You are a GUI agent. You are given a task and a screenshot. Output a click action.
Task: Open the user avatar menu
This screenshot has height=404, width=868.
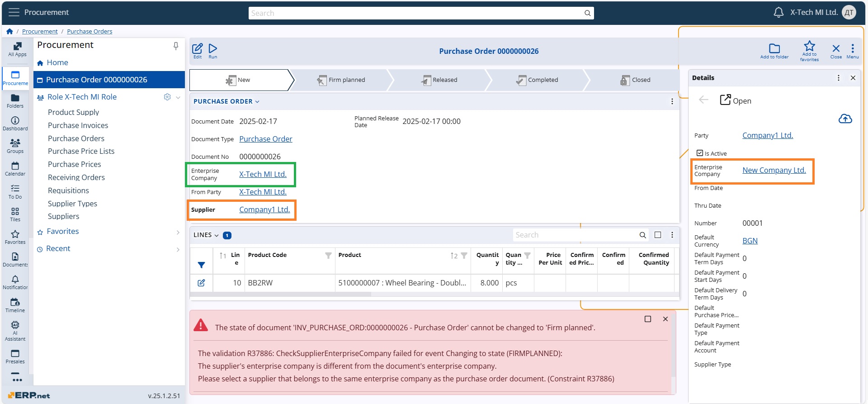(x=849, y=13)
